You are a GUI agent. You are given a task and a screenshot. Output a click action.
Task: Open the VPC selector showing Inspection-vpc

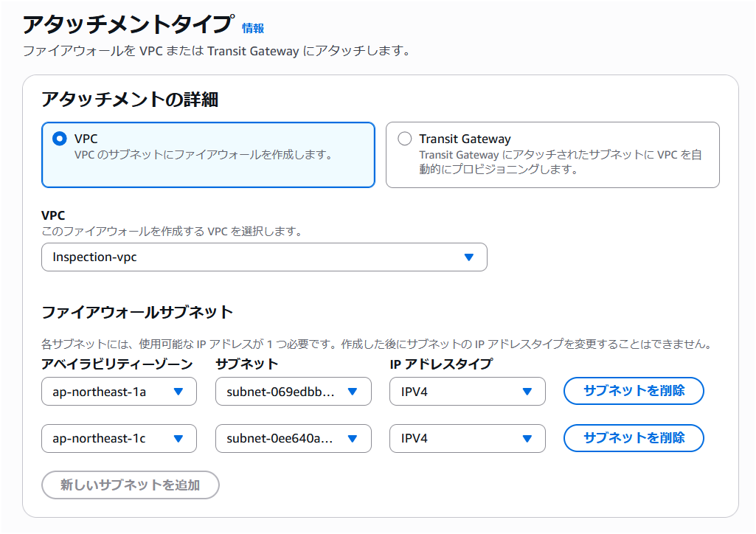coord(264,257)
